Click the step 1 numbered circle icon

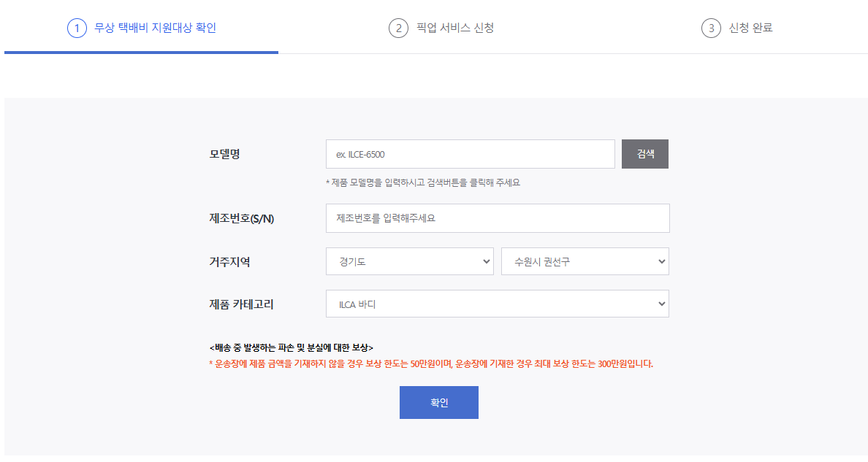pos(77,28)
